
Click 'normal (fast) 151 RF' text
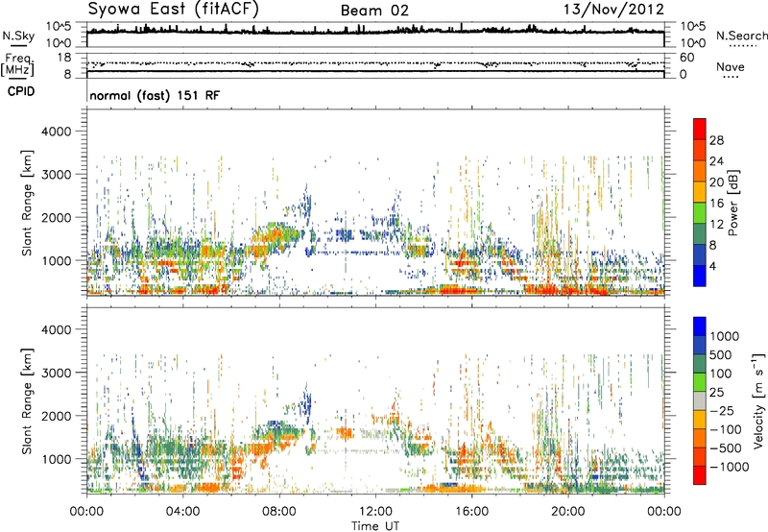pos(155,95)
